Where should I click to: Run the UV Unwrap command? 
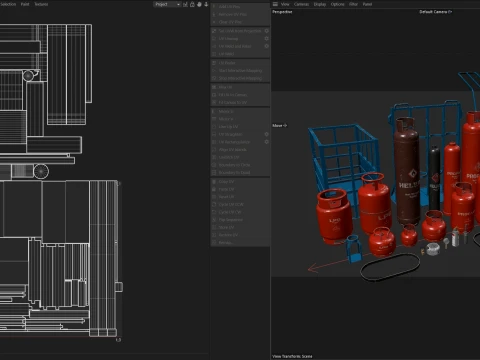(x=237, y=38)
